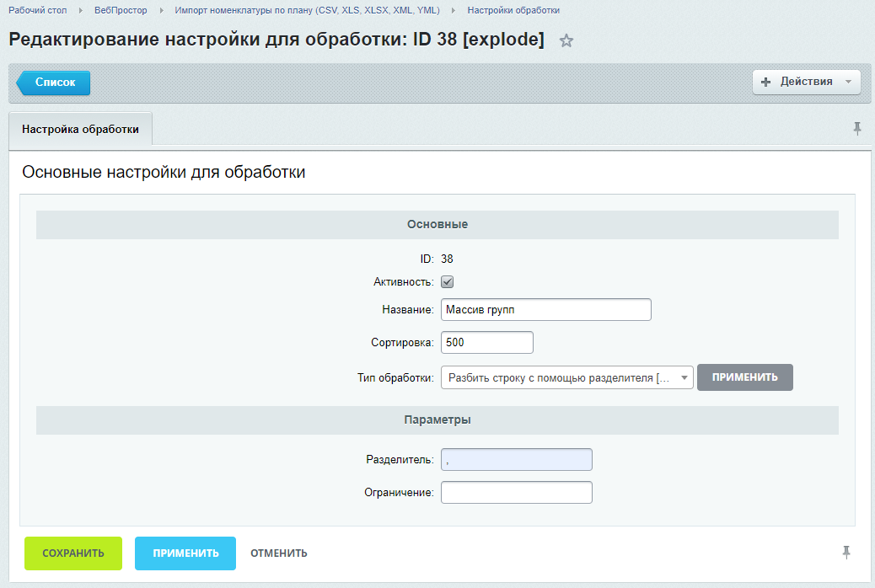Focus the Сортировка input field

pyautogui.click(x=486, y=343)
